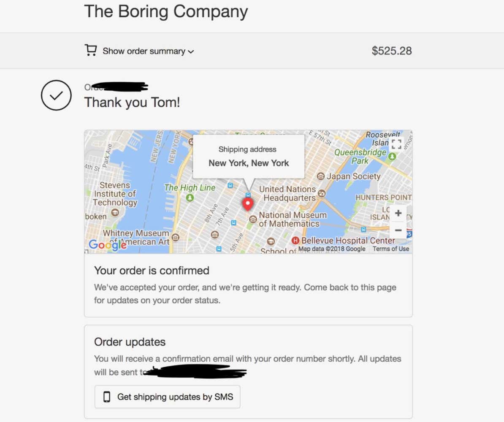Open the map Terms of Use

[x=390, y=249]
